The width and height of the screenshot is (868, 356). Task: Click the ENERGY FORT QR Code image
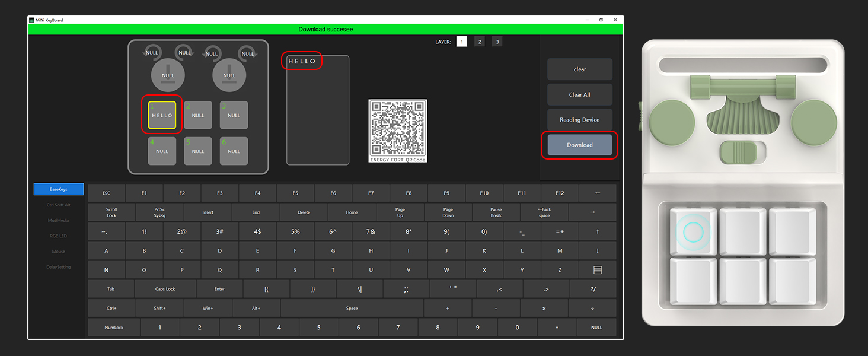coord(397,129)
